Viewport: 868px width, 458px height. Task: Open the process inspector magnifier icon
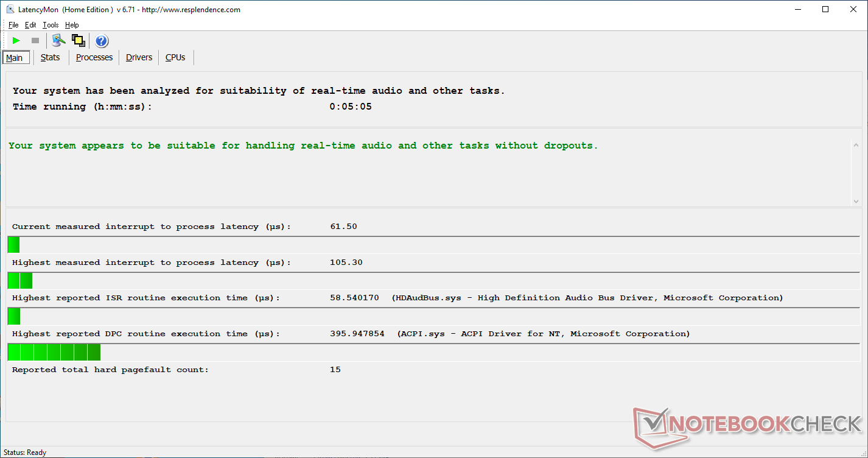[58, 41]
